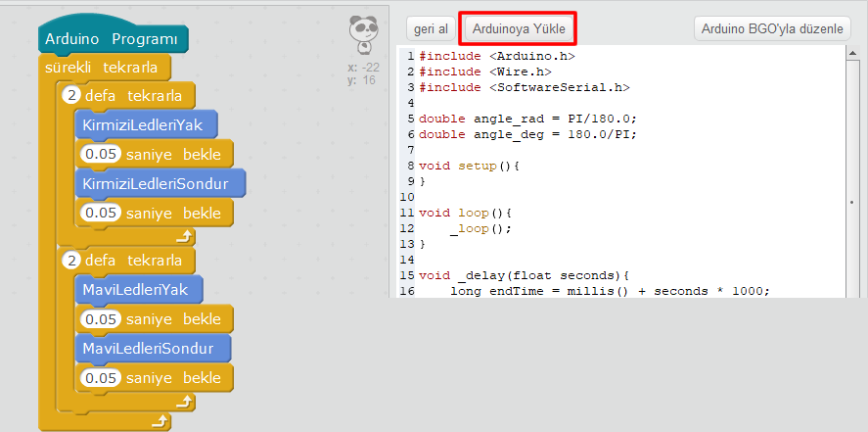Edit repeat count above MaviLedleriYak

[70, 260]
